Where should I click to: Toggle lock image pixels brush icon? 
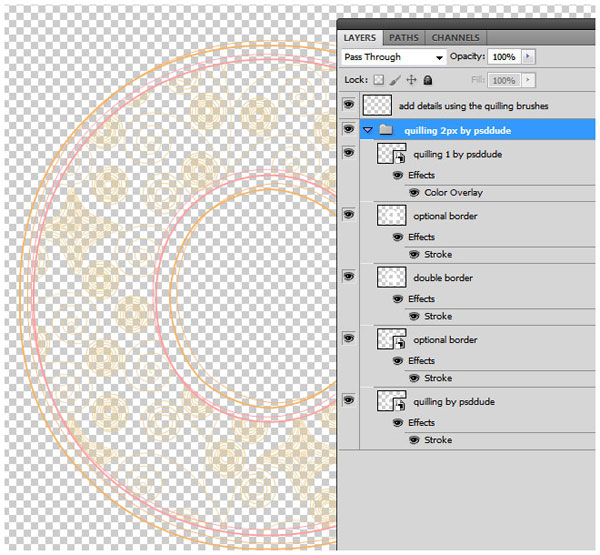click(x=395, y=80)
